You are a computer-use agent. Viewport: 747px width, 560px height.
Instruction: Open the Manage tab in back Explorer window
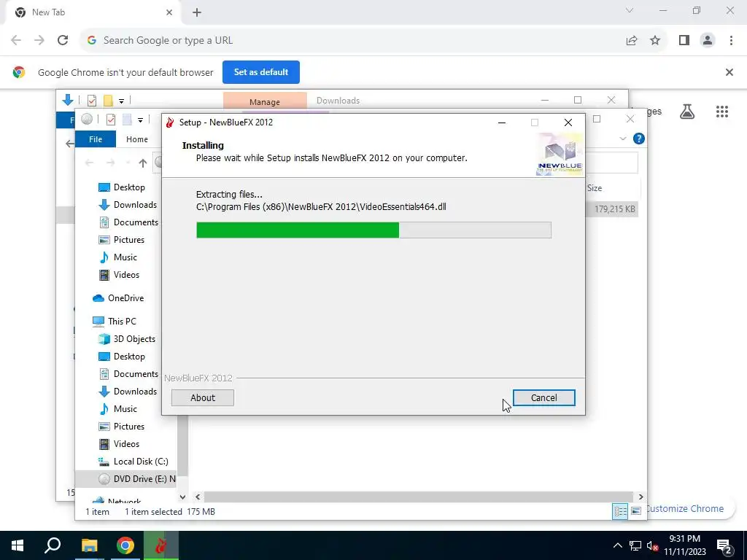point(264,101)
